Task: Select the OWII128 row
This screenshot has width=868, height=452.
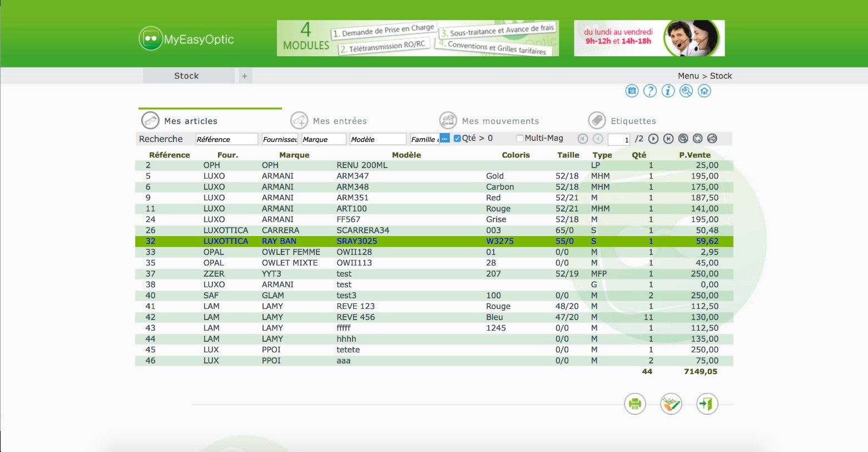Action: [x=434, y=252]
